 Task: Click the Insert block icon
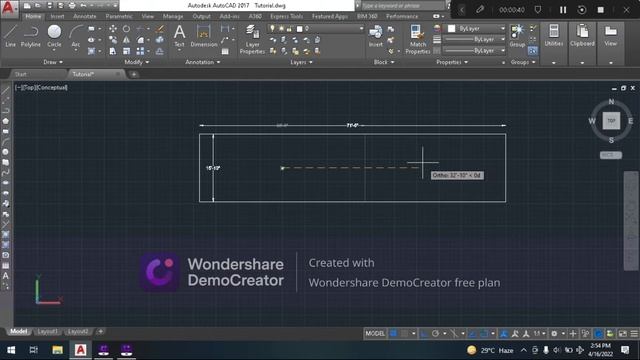coord(376,36)
